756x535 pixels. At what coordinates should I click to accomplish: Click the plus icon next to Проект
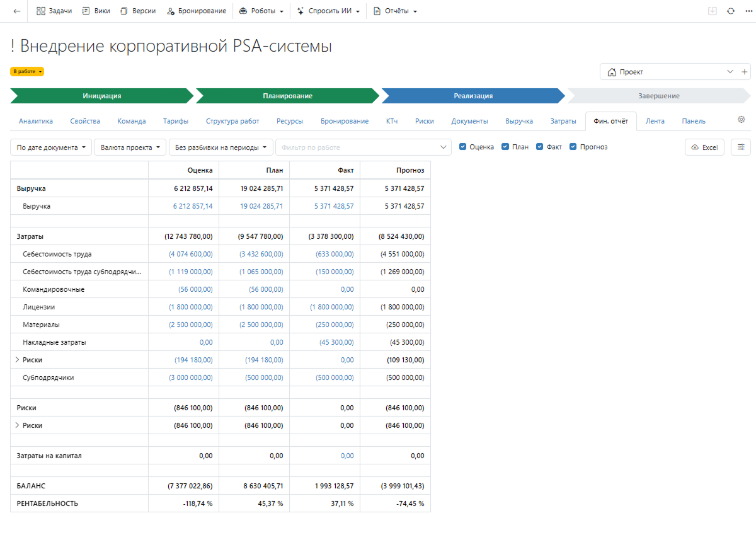point(745,72)
